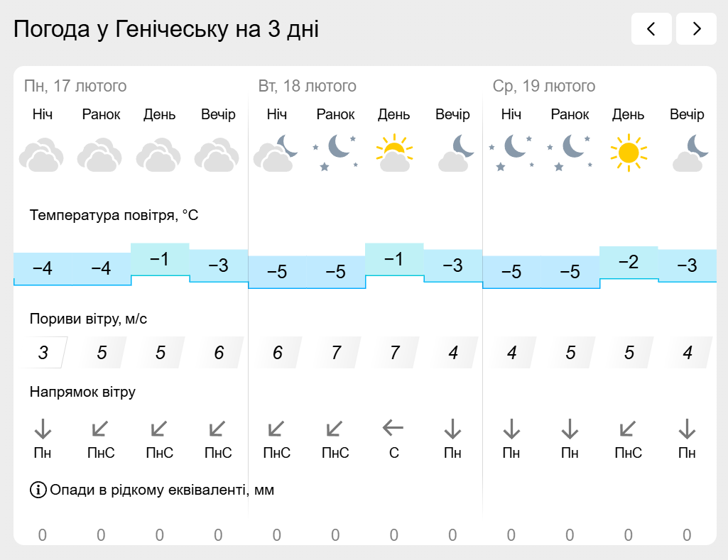Click the −2 temperature bar on Wednesday
Viewport: 728px width, 560px height.
(x=629, y=262)
